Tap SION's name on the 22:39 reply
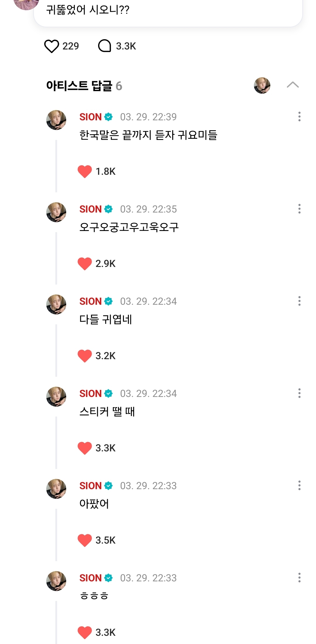Viewport: 316px width, 644px height. point(90,117)
